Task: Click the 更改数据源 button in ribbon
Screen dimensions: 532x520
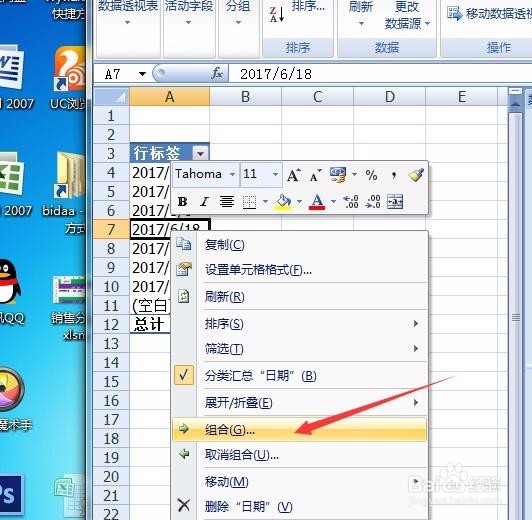Action: [x=407, y=15]
